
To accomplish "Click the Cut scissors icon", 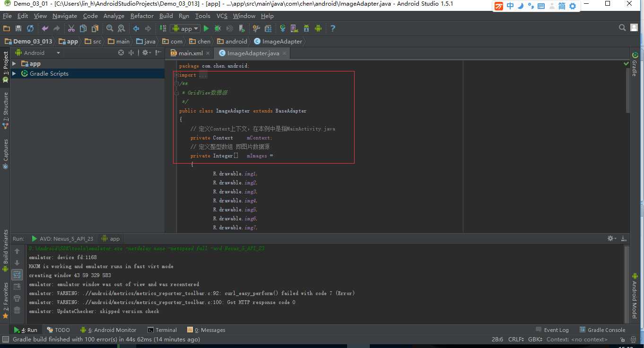I will [x=72, y=28].
